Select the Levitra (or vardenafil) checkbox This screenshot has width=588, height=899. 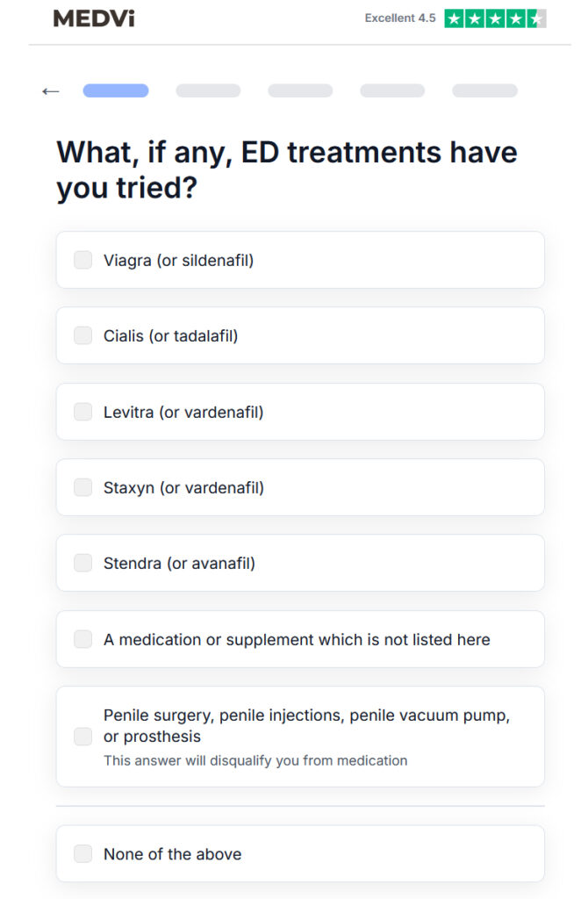83,412
